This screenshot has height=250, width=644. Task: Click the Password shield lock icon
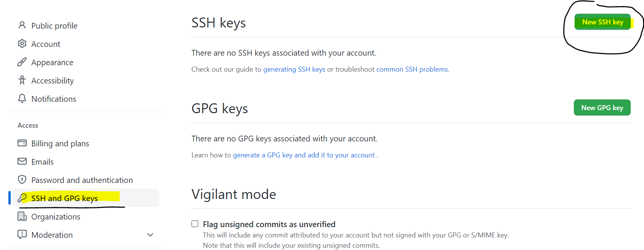coord(22,179)
